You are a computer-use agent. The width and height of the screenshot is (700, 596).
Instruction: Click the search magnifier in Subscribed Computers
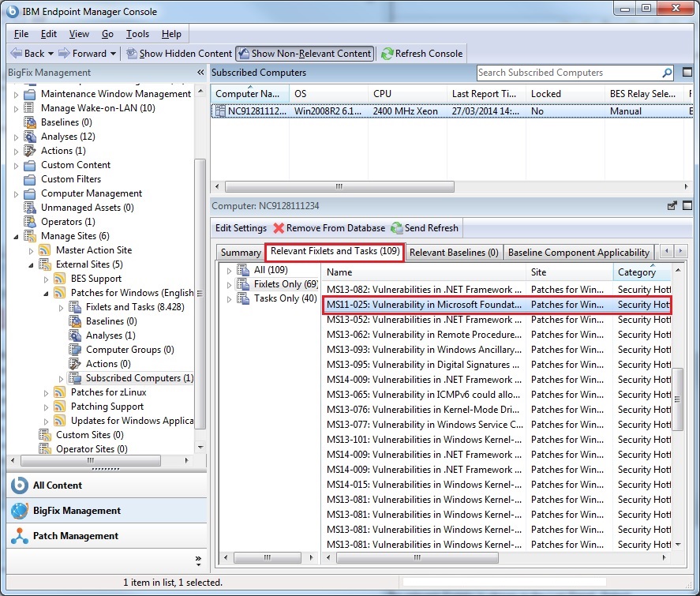667,73
